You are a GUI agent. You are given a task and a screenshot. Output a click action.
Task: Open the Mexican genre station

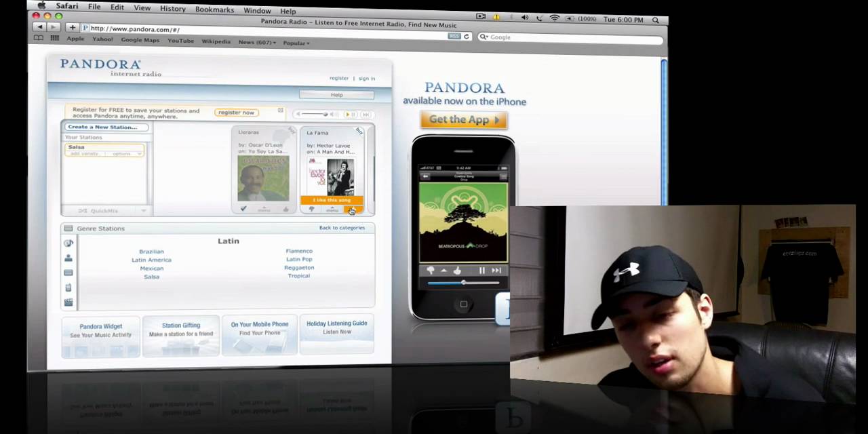pyautogui.click(x=151, y=269)
